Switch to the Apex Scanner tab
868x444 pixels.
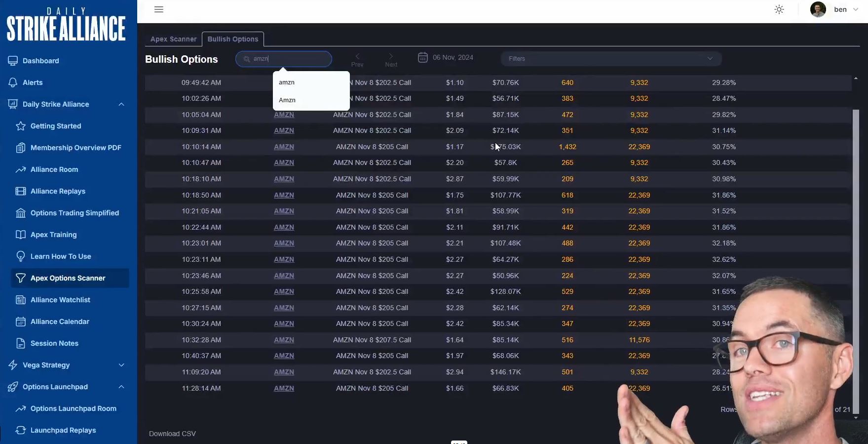pos(173,39)
